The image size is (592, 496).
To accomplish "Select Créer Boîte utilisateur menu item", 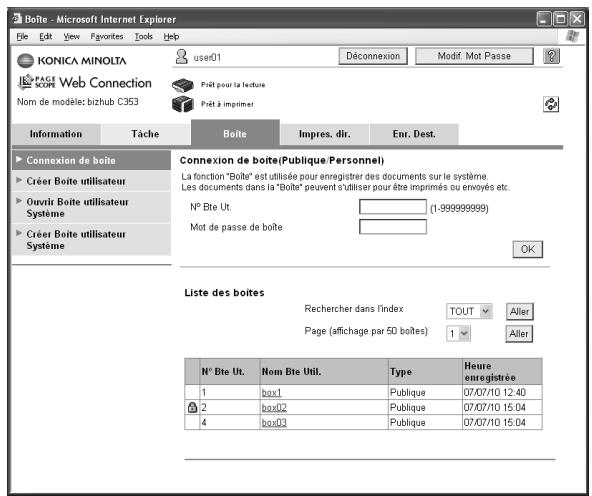I will pos(91,181).
